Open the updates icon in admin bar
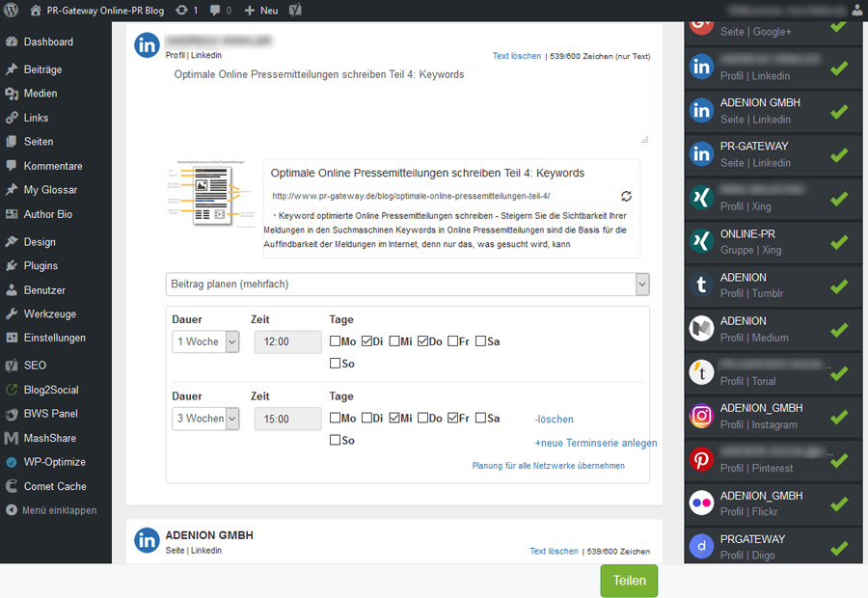This screenshot has width=868, height=598. [x=181, y=10]
